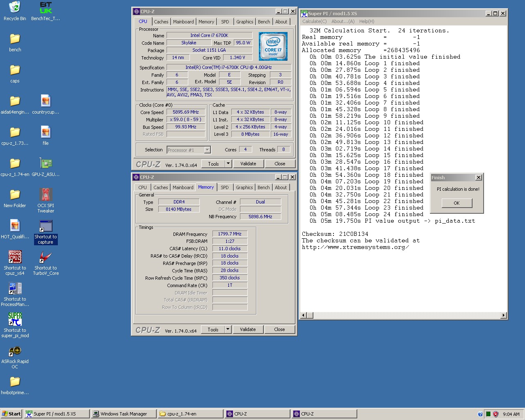This screenshot has height=420, width=525.
Task: Close the Finish dialog with X
Action: click(x=478, y=178)
